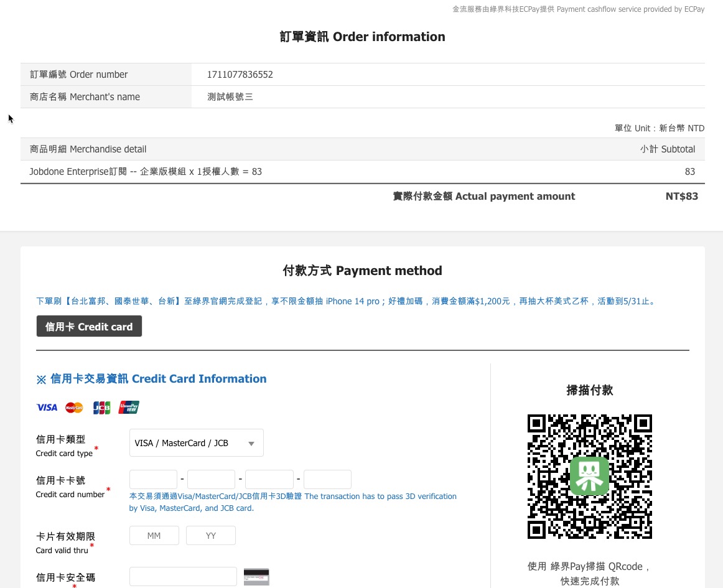Click the Payment method heading
Screen dimensions: 723x588
tap(362, 270)
